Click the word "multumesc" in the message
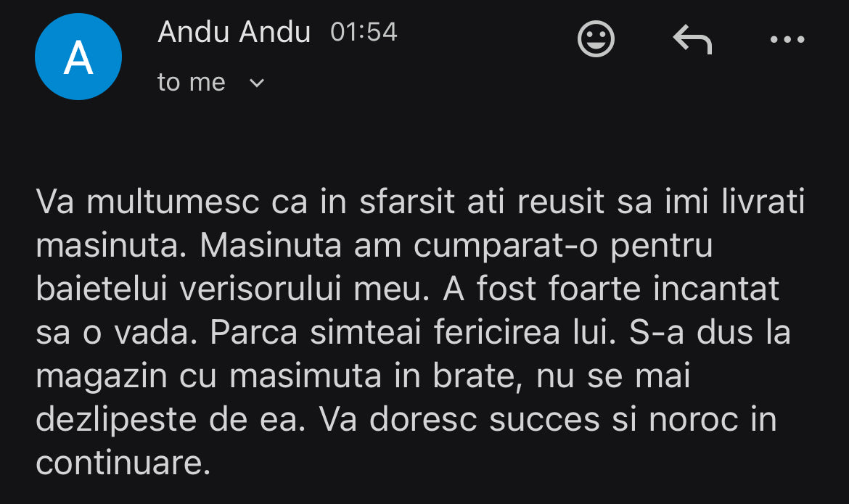Viewport: 849px width, 504px height. 173,203
